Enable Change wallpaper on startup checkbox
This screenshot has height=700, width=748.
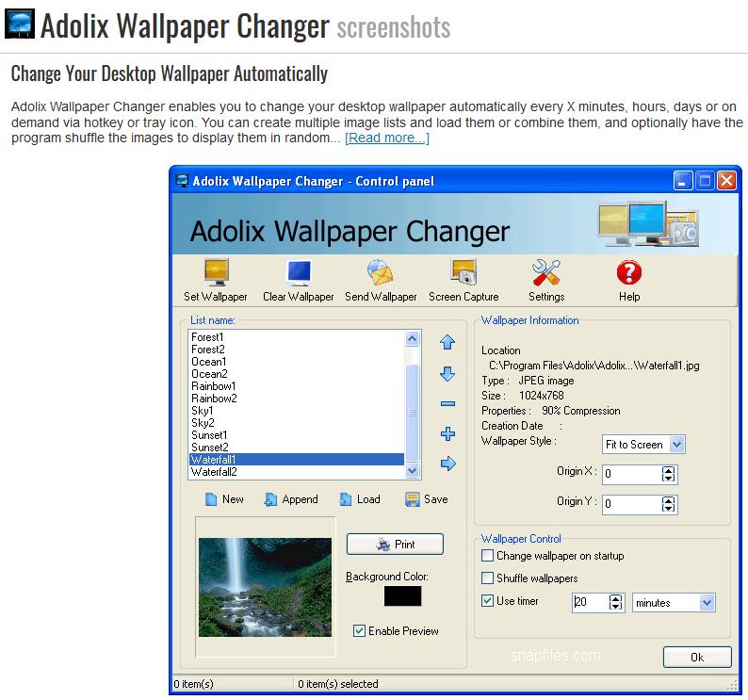[487, 556]
